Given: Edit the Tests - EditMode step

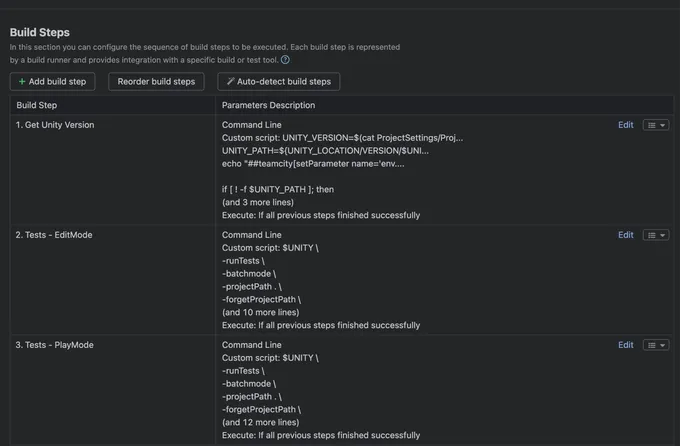Looking at the screenshot, I should point(625,235).
